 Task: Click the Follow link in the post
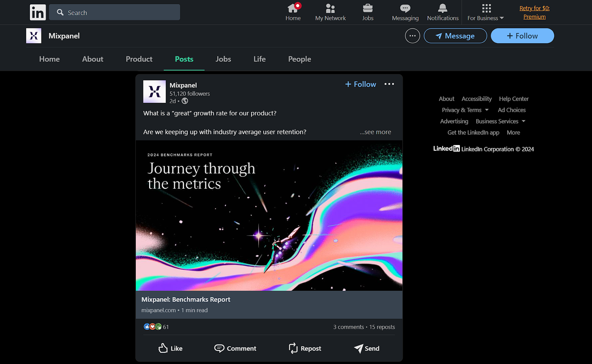point(360,84)
